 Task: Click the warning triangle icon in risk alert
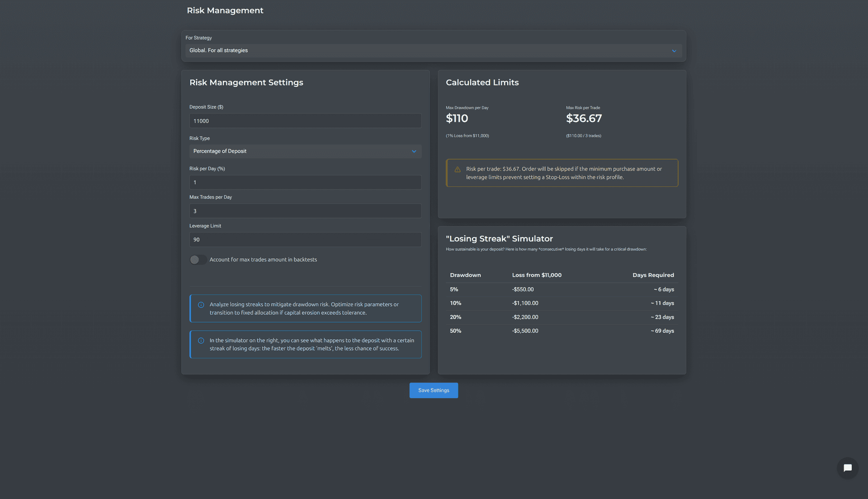click(457, 169)
